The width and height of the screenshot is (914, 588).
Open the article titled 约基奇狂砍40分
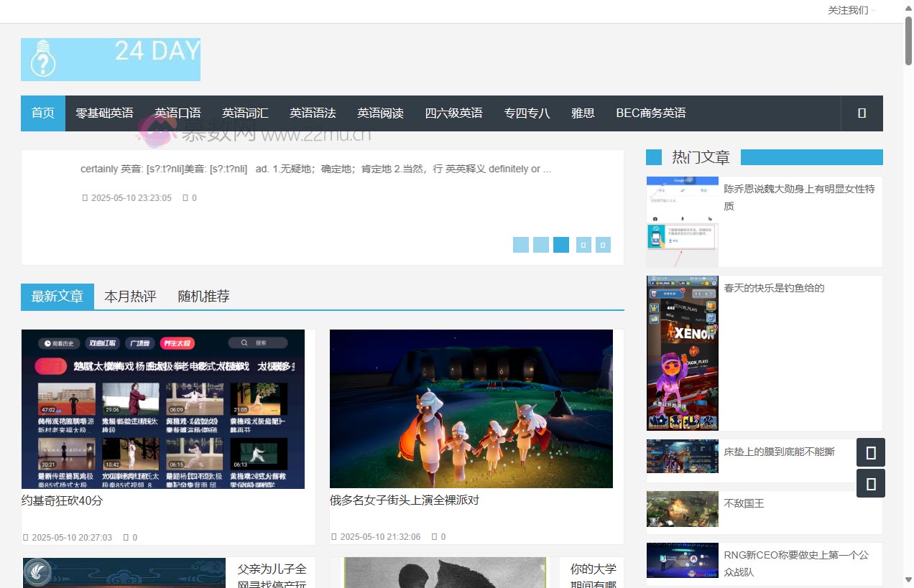(x=63, y=500)
